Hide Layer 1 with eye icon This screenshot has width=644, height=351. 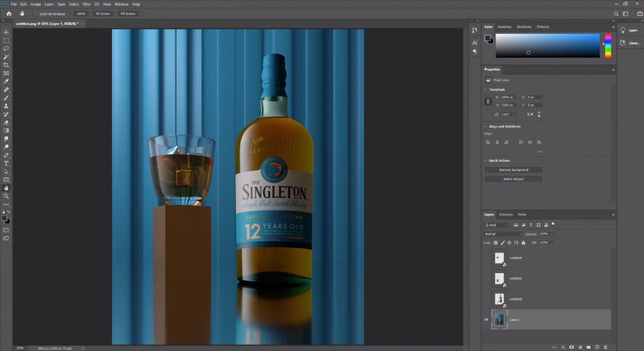(x=486, y=319)
